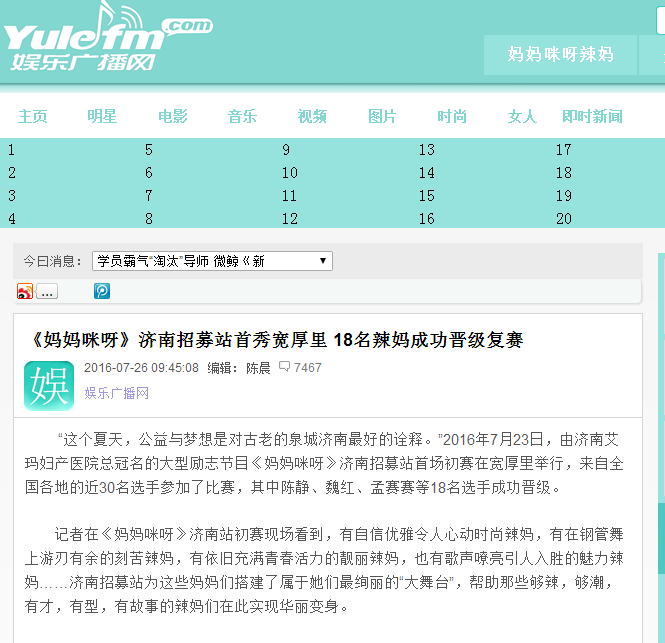The width and height of the screenshot is (665, 643).
Task: Navigate to the 图片 page
Action: coord(382,116)
